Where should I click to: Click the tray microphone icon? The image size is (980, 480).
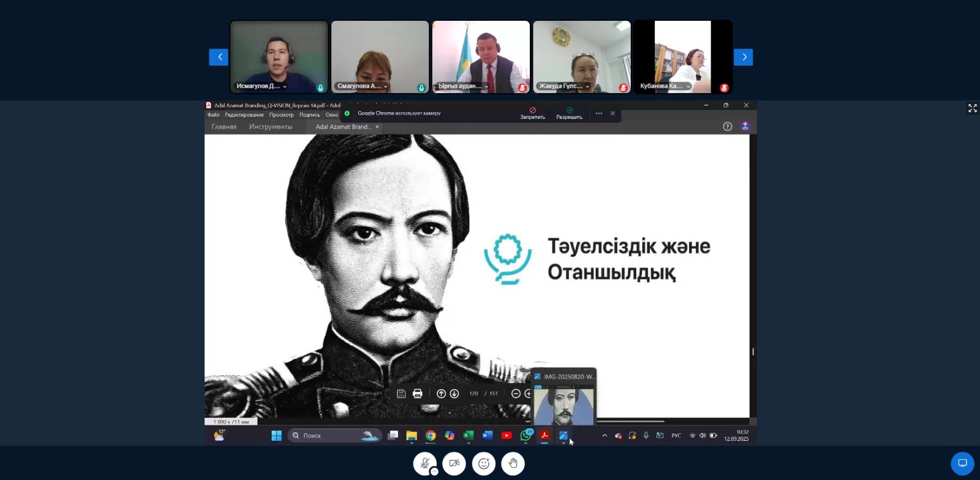646,435
